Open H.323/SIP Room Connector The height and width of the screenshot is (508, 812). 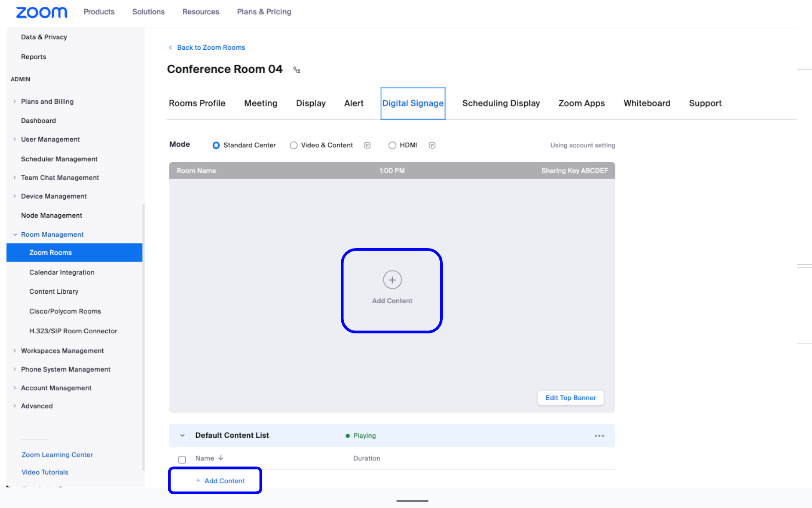coord(73,331)
